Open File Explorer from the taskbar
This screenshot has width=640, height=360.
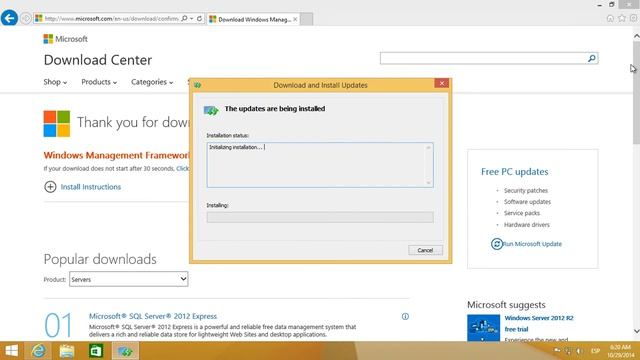(x=67, y=351)
